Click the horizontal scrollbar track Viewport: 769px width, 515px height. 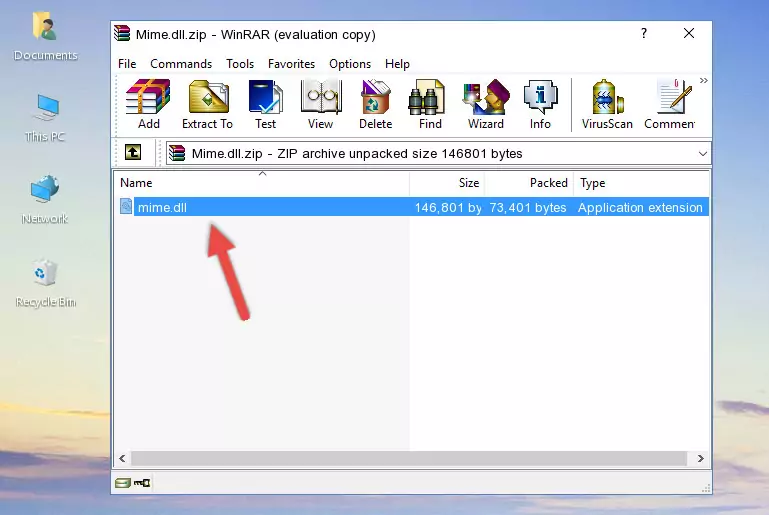pyautogui.click(x=409, y=459)
